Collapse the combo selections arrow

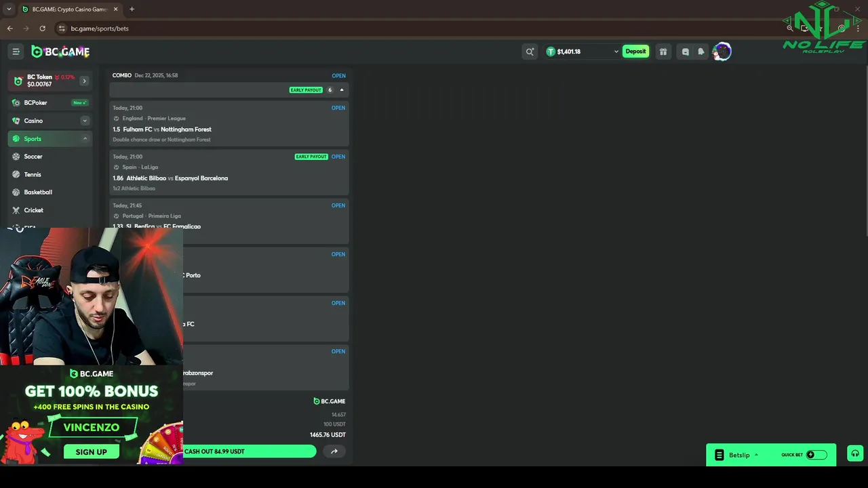(342, 90)
